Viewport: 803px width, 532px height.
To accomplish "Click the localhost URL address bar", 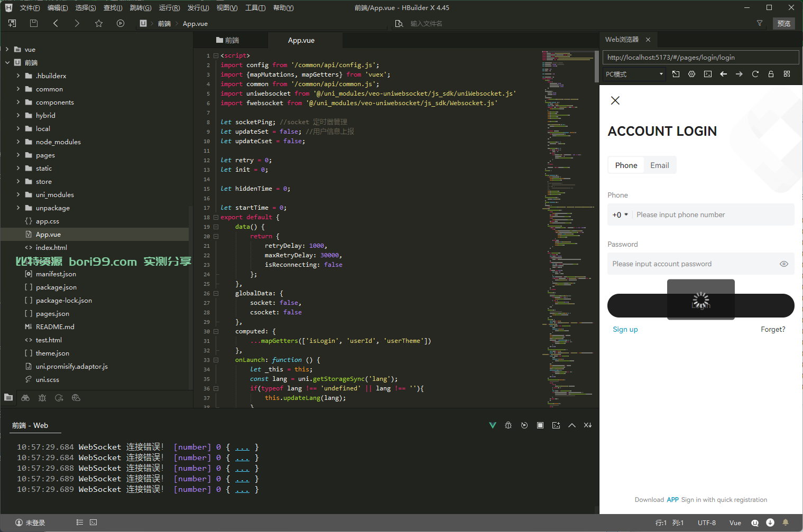I will tap(700, 58).
